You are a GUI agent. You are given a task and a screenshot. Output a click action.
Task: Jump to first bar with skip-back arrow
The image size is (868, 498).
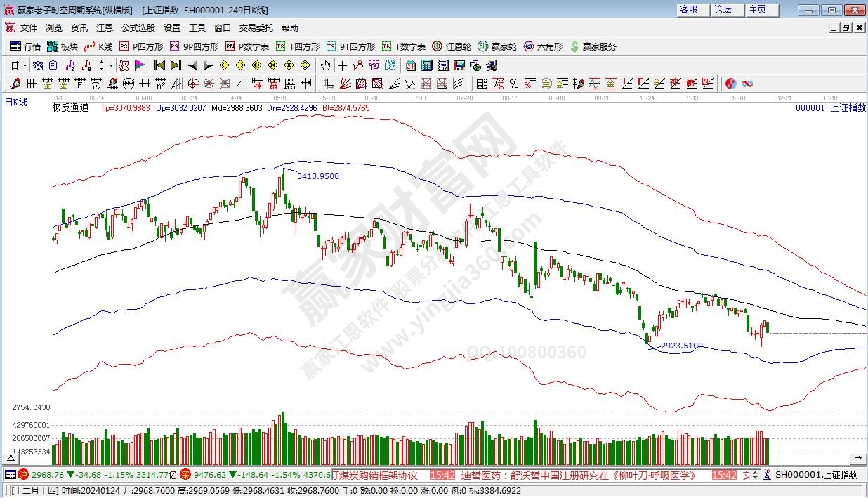pos(160,65)
